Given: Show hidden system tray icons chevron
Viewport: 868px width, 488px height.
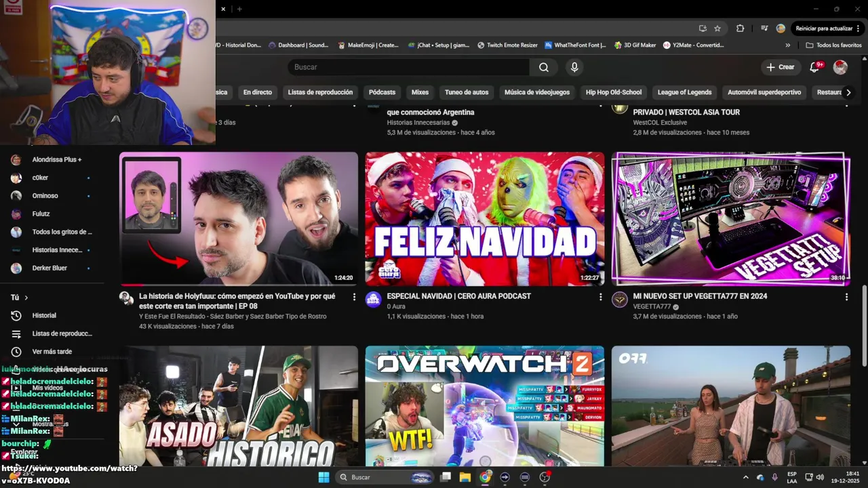Looking at the screenshot, I should [x=746, y=477].
